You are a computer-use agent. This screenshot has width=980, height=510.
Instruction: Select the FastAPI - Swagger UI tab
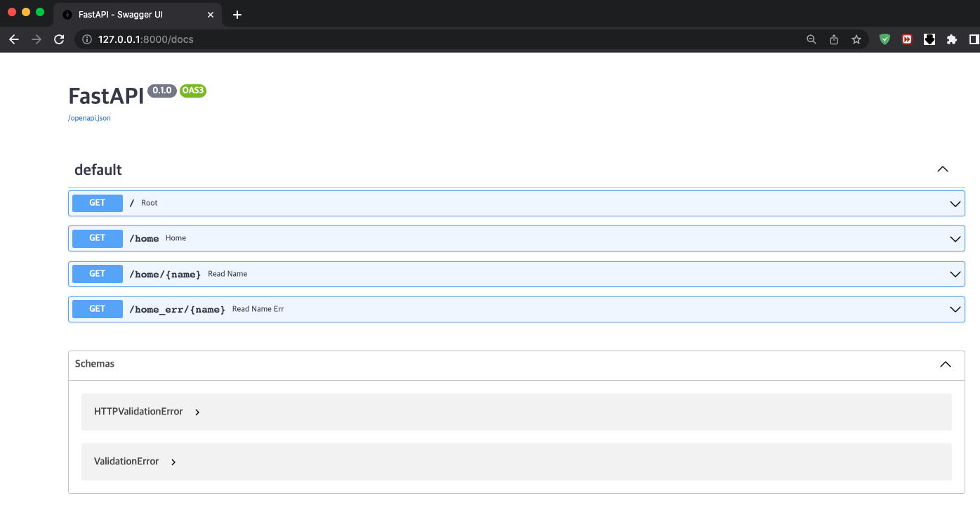click(x=138, y=15)
